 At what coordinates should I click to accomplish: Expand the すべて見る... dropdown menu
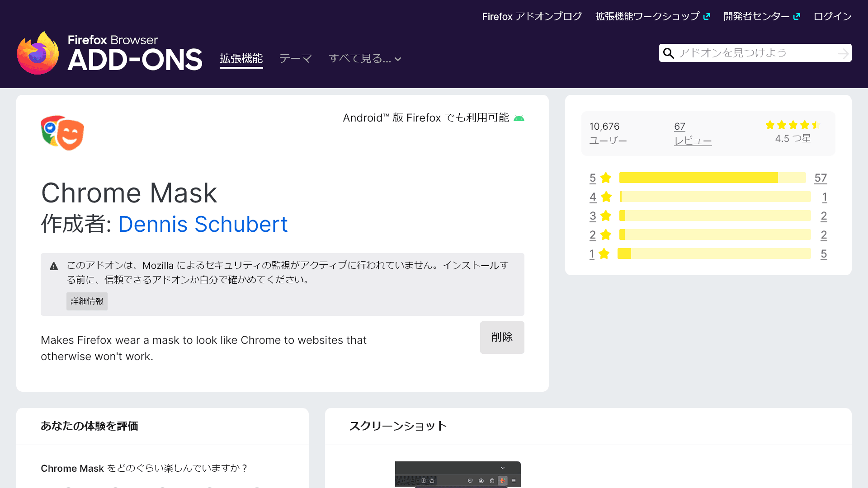coord(365,59)
